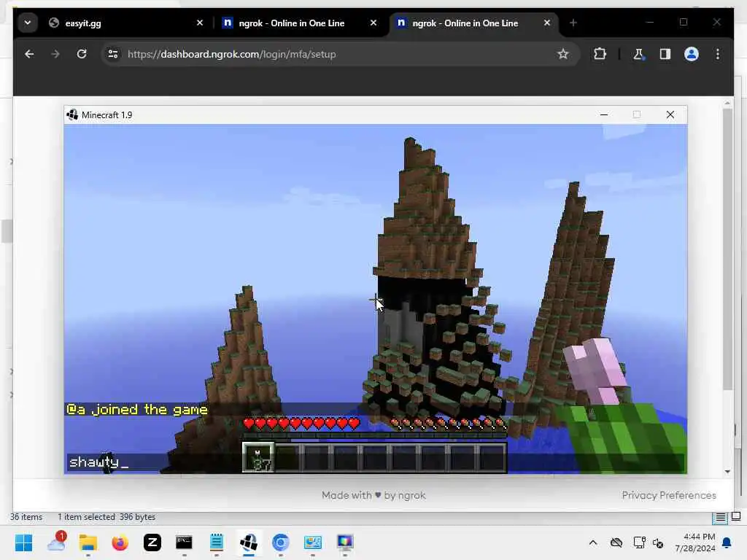747x560 pixels.
Task: Bookmark this page with the star icon
Action: 562,54
